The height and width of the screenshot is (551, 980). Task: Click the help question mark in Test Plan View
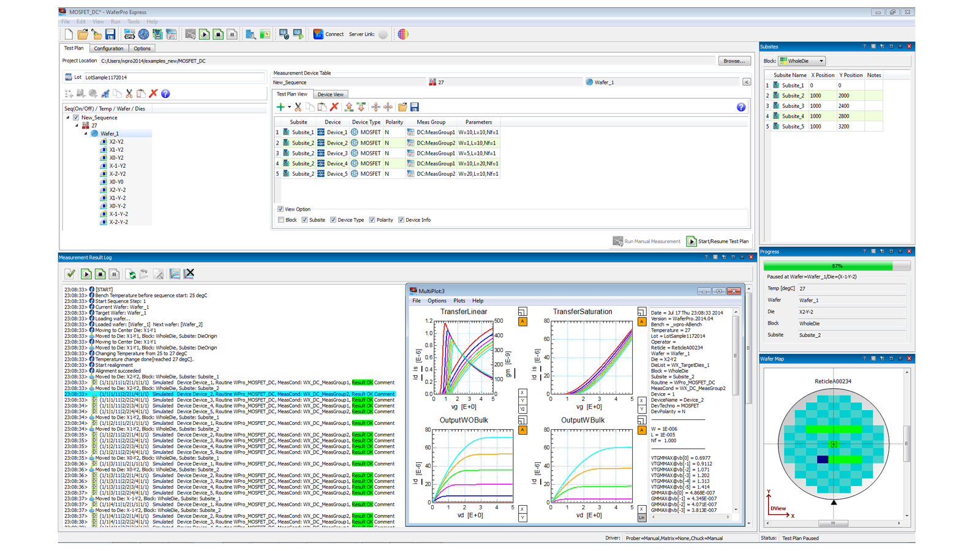741,107
